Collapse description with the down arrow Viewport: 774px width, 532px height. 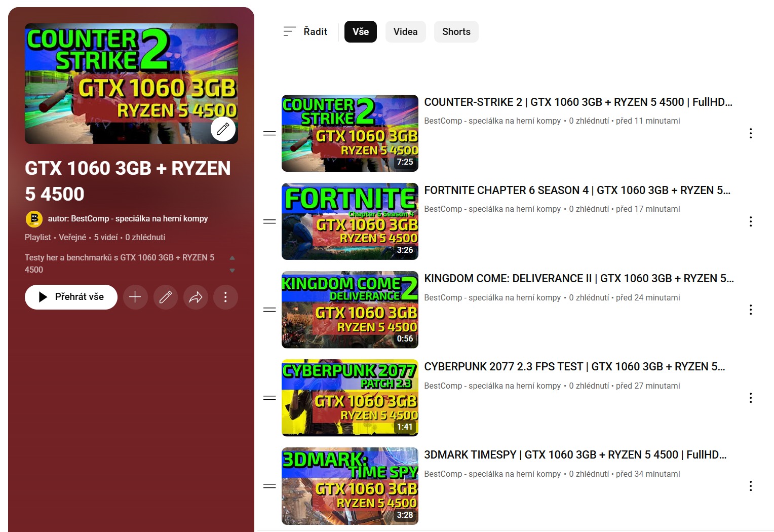point(232,271)
